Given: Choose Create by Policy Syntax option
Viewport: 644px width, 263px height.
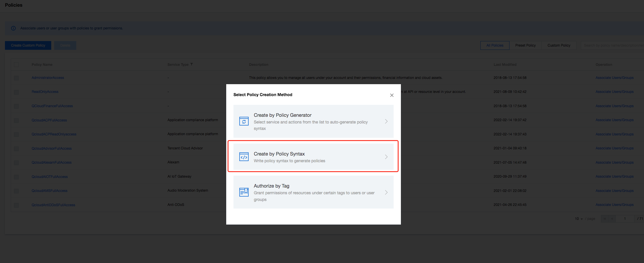Looking at the screenshot, I should pyautogui.click(x=313, y=157).
